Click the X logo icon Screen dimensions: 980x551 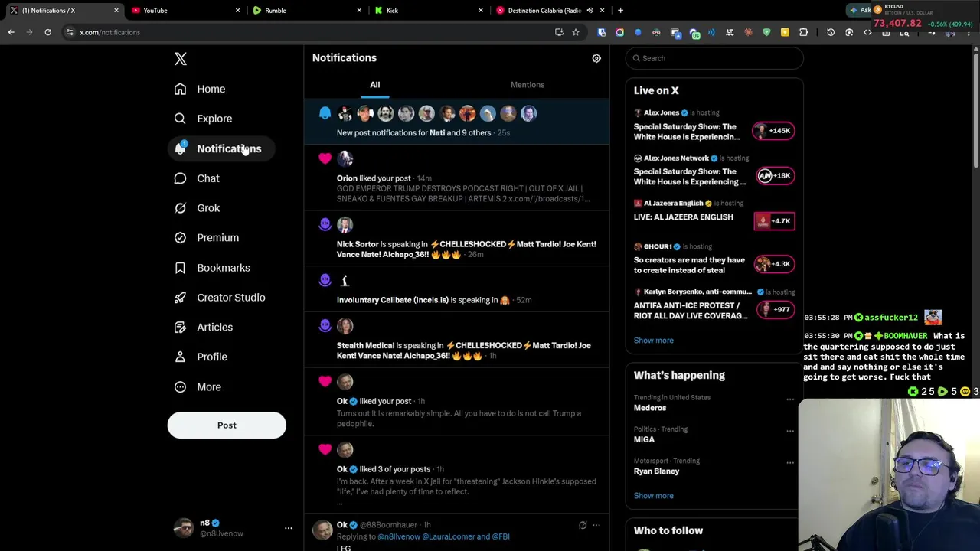pos(181,59)
